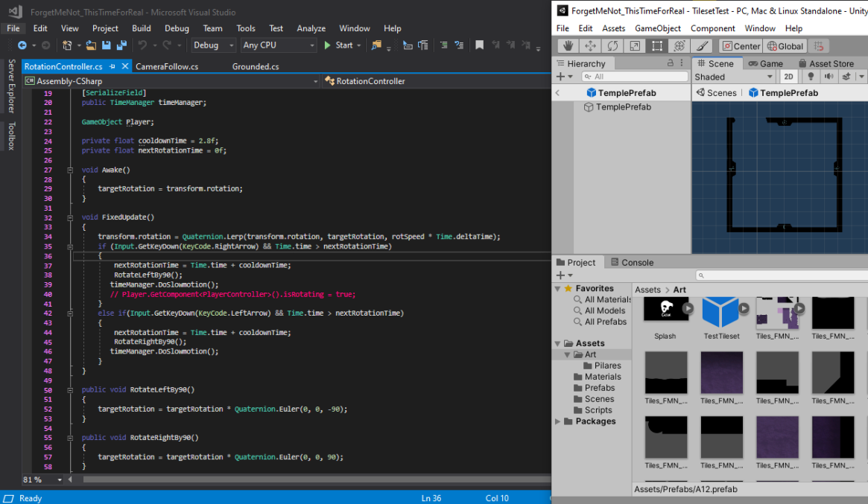
Task: Toggle the 2D scene view mode
Action: tap(789, 77)
